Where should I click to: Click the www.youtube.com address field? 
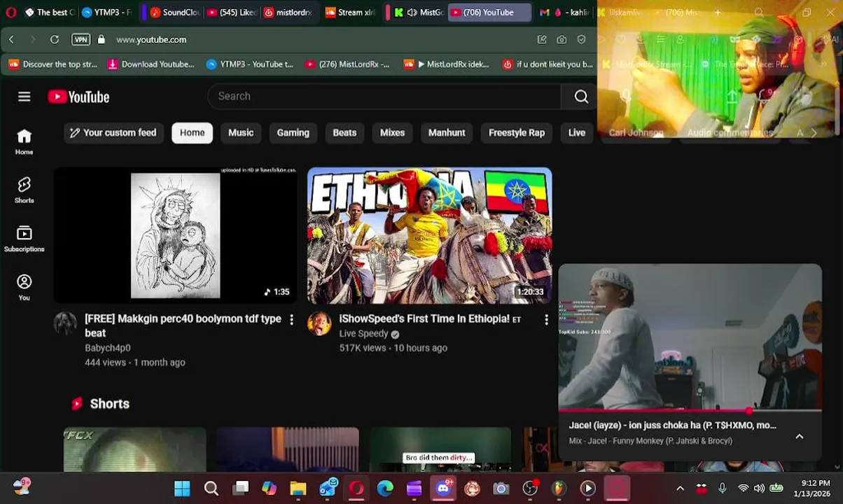(x=151, y=40)
